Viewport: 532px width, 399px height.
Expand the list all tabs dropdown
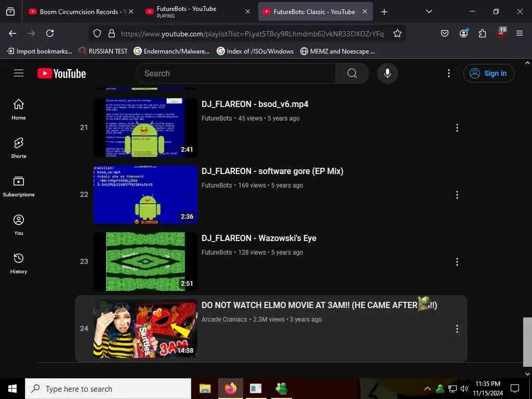[x=429, y=11]
